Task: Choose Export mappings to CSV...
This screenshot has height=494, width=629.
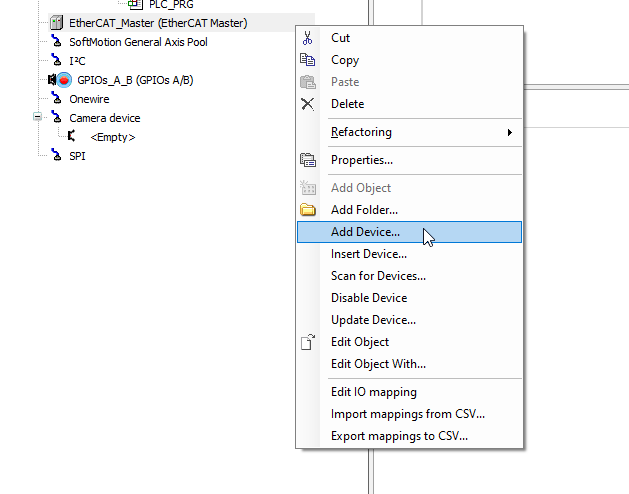Action: click(410, 436)
